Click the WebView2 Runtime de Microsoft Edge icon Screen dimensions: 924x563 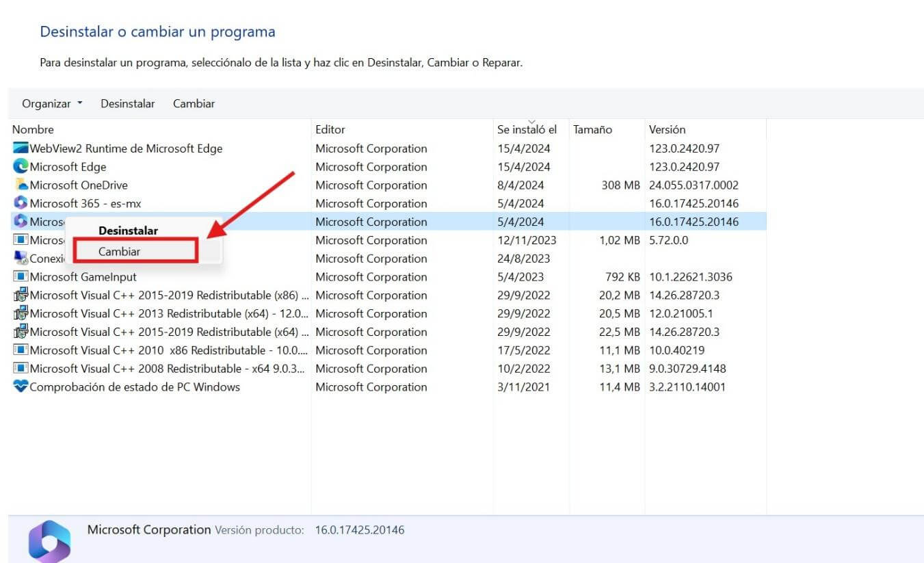(19, 148)
